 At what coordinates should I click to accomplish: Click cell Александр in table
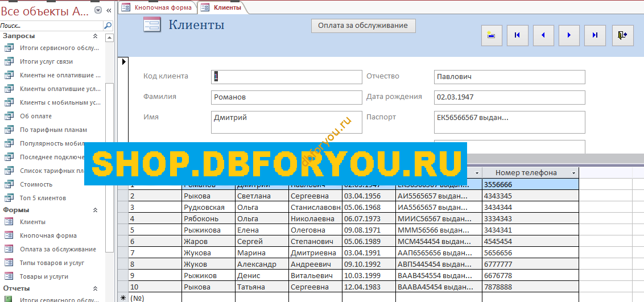coord(262,264)
